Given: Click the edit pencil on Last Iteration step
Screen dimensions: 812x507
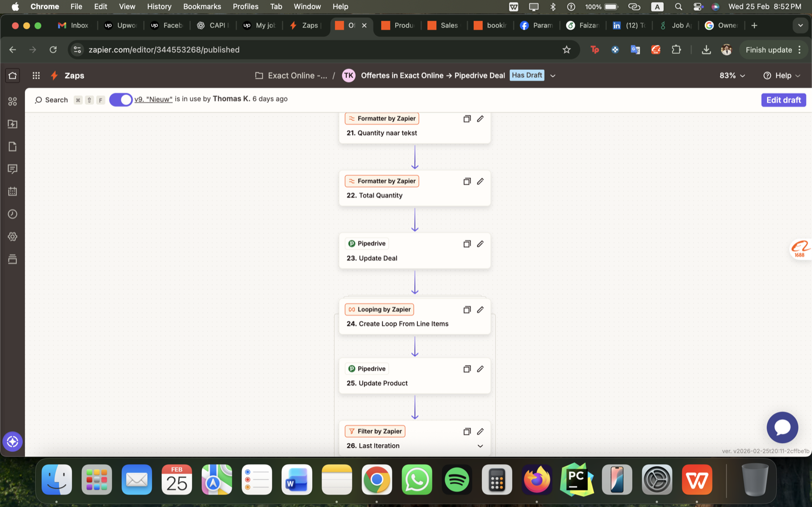Looking at the screenshot, I should coord(480,432).
